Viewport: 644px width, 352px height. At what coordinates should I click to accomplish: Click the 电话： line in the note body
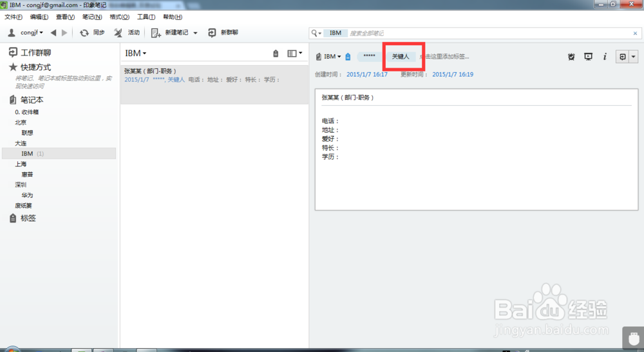tap(330, 121)
